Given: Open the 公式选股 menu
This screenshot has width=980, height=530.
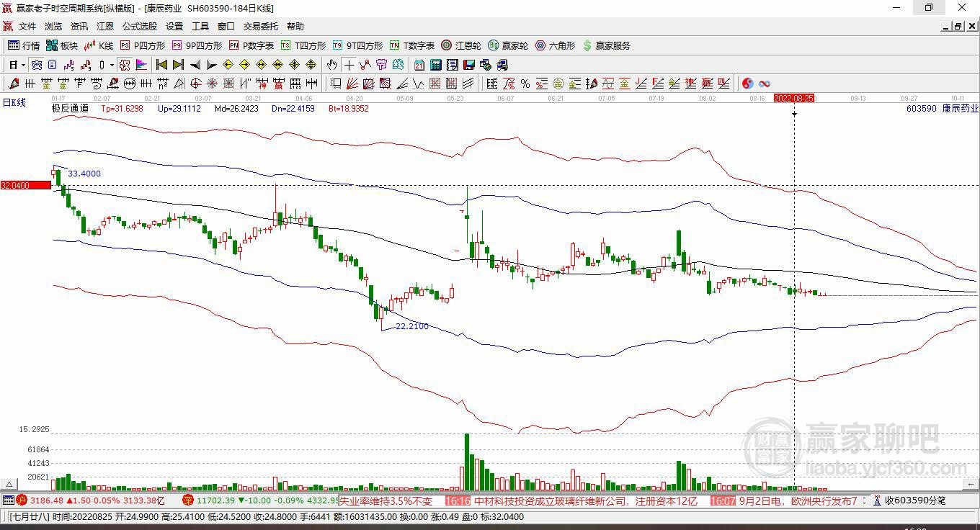Looking at the screenshot, I should [x=140, y=26].
